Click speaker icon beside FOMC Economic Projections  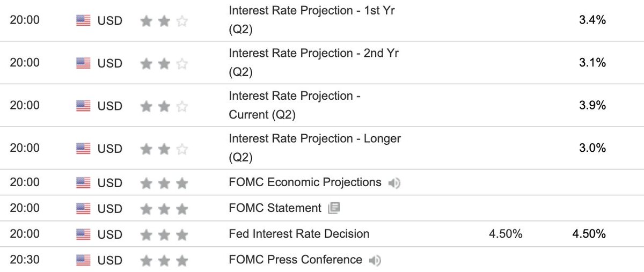coord(394,183)
